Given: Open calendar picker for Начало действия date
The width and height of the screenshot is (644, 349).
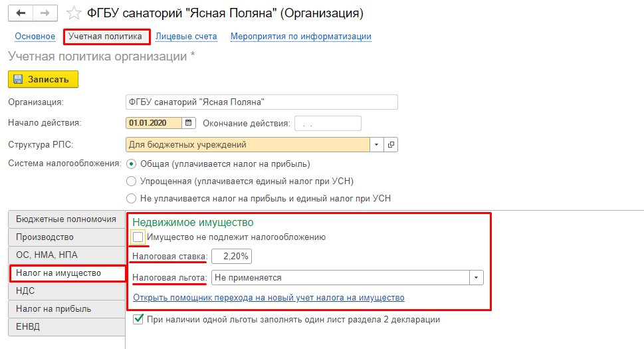Looking at the screenshot, I should pyautogui.click(x=189, y=123).
